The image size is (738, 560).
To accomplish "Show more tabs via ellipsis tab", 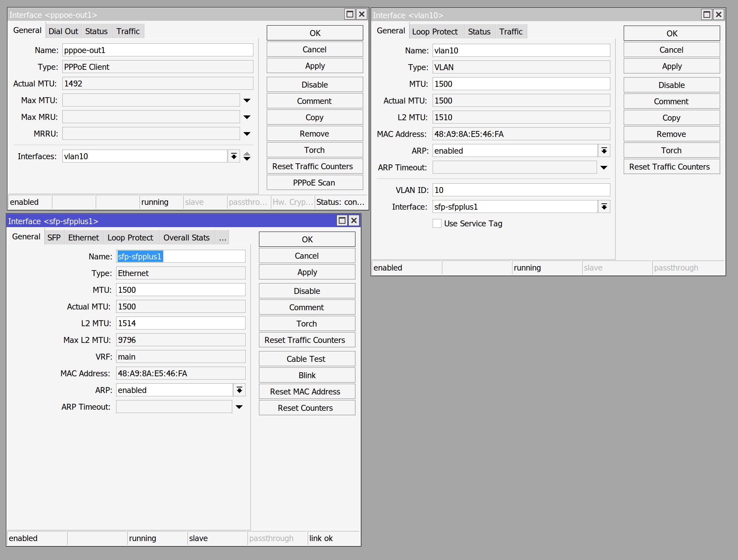I will pyautogui.click(x=222, y=238).
